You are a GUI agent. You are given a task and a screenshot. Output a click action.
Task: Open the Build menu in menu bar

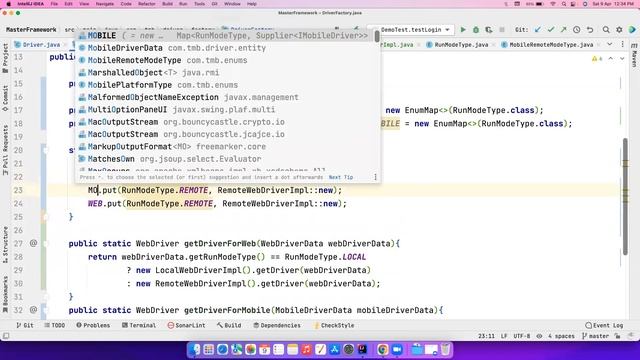(167, 4)
